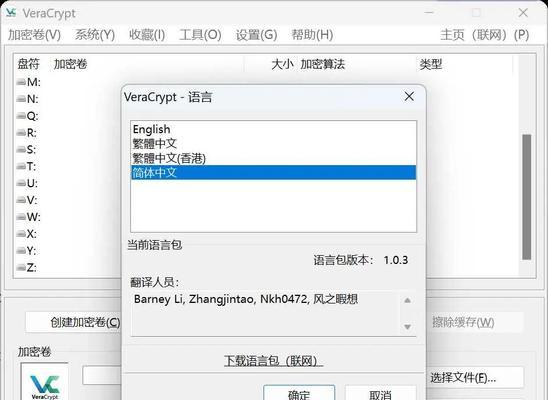Select drive M: icon in list
Viewport: 548px width, 400px height.
click(x=21, y=82)
